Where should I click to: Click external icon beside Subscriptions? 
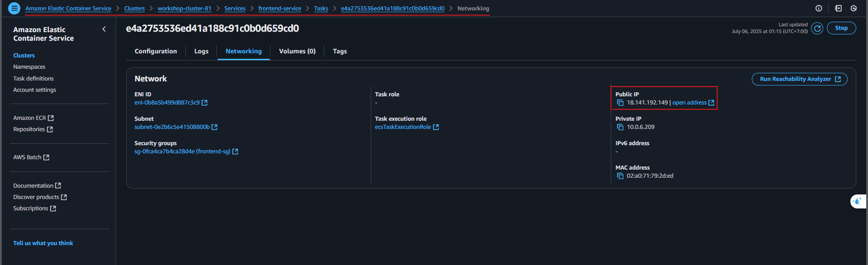point(53,208)
